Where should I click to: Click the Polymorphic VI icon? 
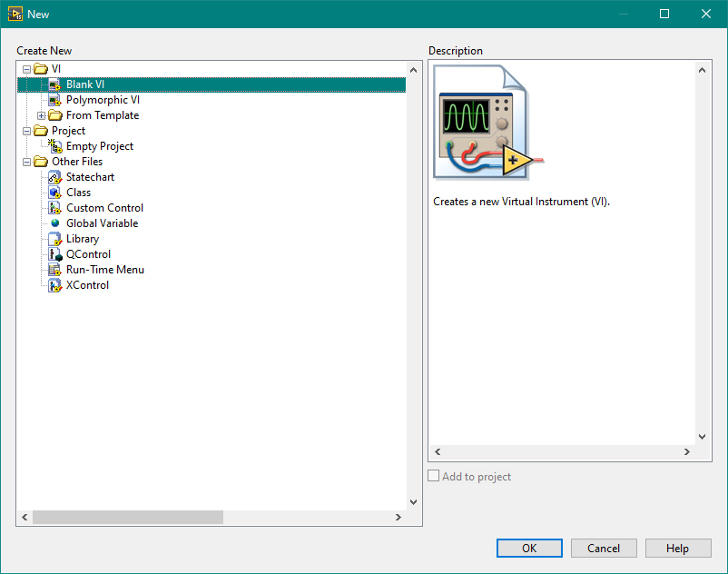tap(54, 100)
